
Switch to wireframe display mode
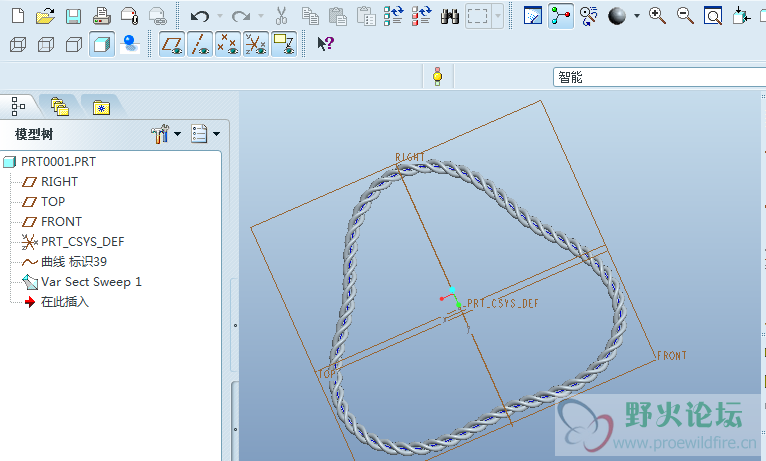(x=18, y=45)
